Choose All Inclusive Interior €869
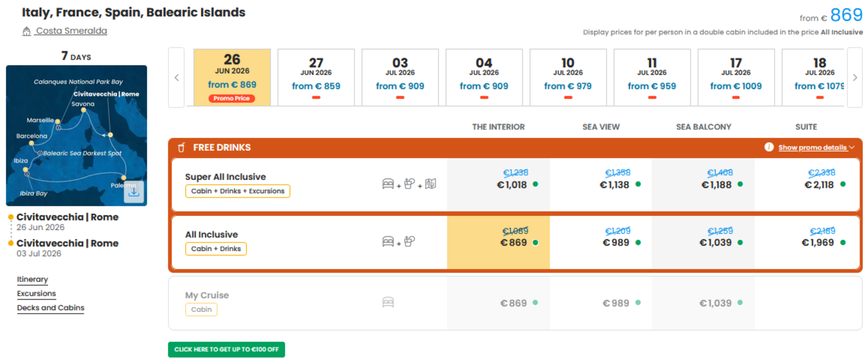The height and width of the screenshot is (359, 868). click(x=498, y=243)
